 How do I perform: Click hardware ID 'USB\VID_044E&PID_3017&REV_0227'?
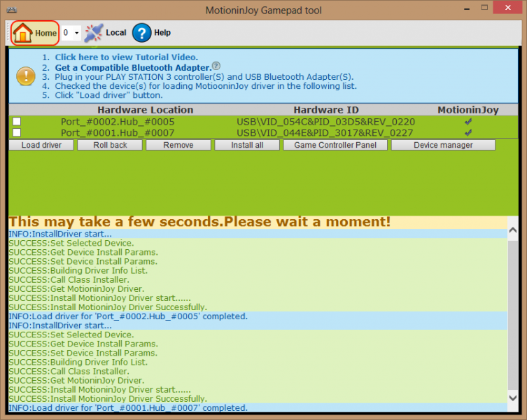pyautogui.click(x=325, y=133)
